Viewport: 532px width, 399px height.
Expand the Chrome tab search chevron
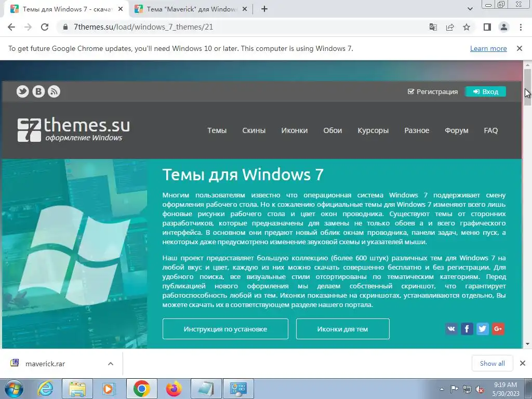tap(470, 9)
